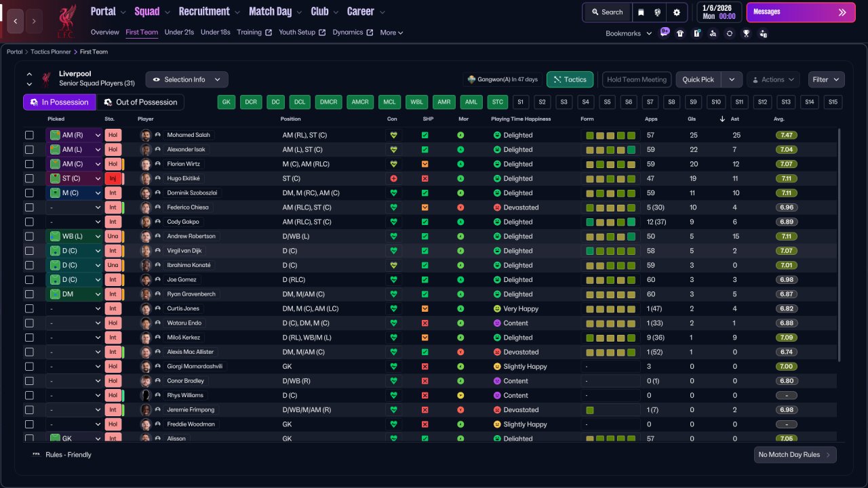
Task: Click Federico Chiesa's morale icon
Action: 460,207
